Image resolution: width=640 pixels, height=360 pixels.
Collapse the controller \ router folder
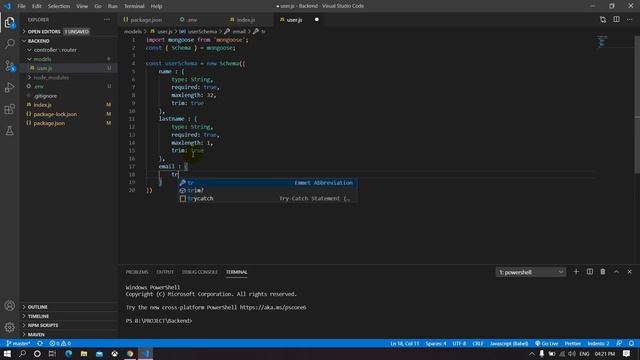69,50
